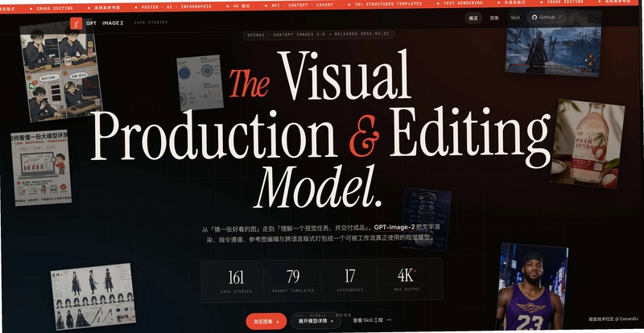Click the GitHub octocat icon
The image size is (644, 333).
[535, 17]
